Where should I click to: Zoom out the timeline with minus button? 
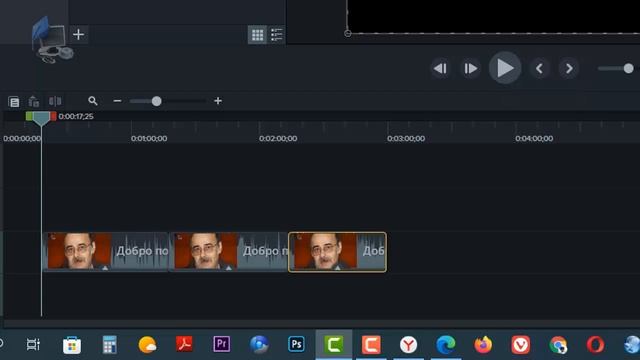tap(117, 101)
